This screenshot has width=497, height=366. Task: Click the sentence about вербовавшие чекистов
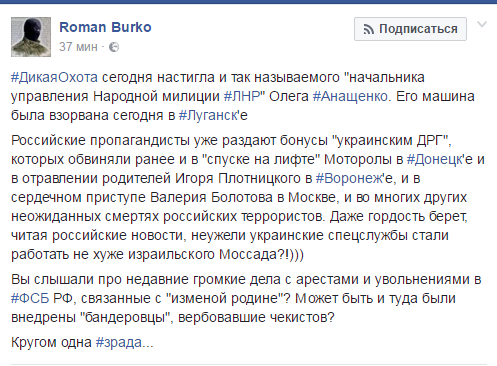pos(173,317)
